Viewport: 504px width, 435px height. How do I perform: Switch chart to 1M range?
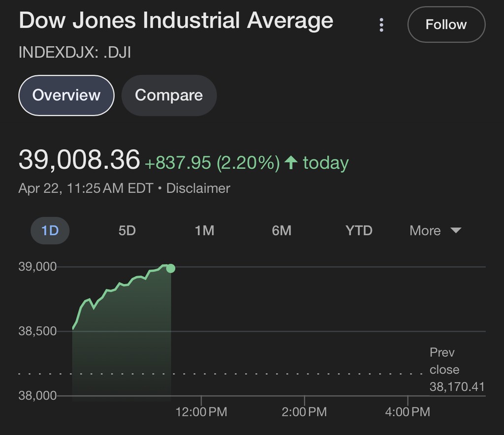pos(204,230)
